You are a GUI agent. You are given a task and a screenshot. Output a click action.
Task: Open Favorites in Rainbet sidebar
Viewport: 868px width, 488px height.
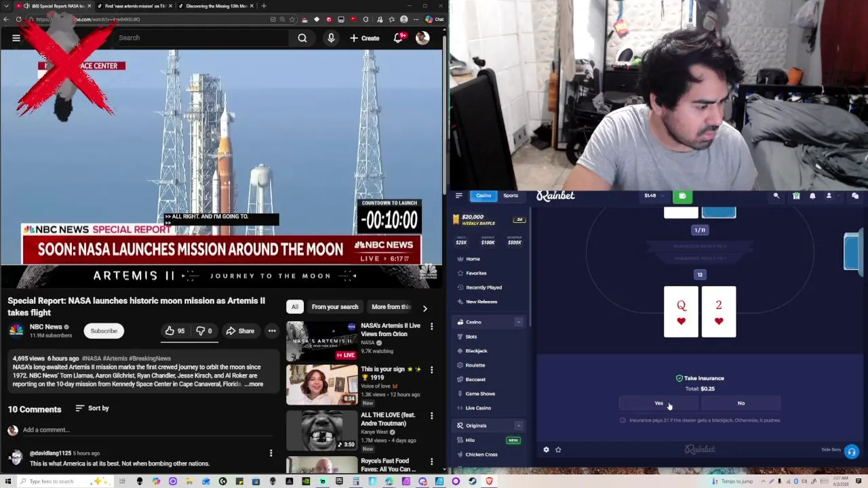[x=476, y=273]
